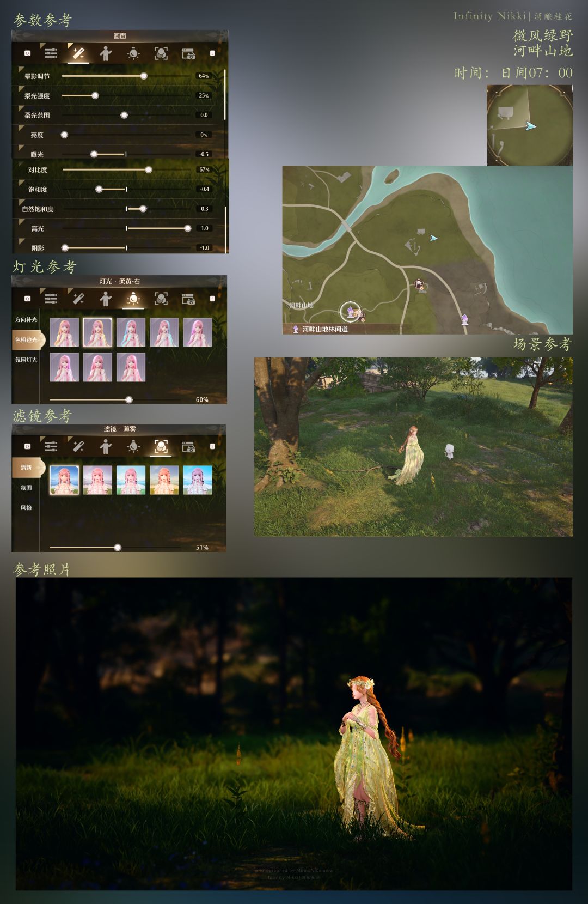This screenshot has width=588, height=904.
Task: Open the camera window icon in 灯光 panel
Action: point(188,298)
